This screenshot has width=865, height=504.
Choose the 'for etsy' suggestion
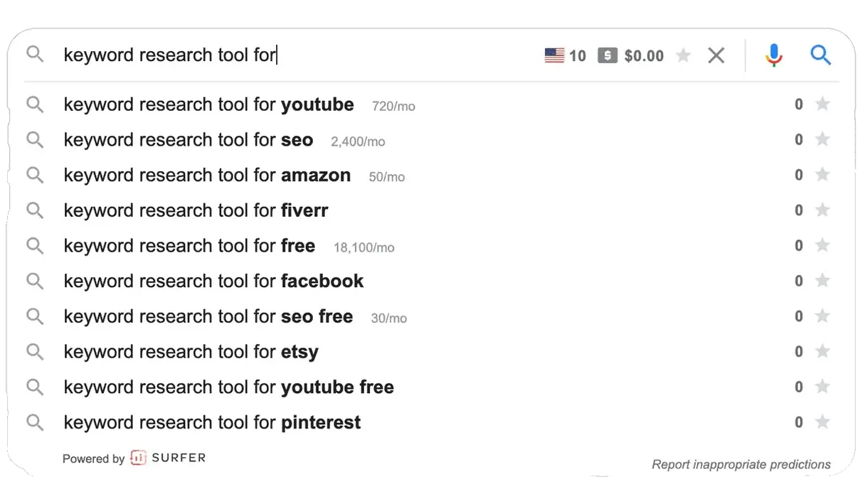pyautogui.click(x=191, y=352)
